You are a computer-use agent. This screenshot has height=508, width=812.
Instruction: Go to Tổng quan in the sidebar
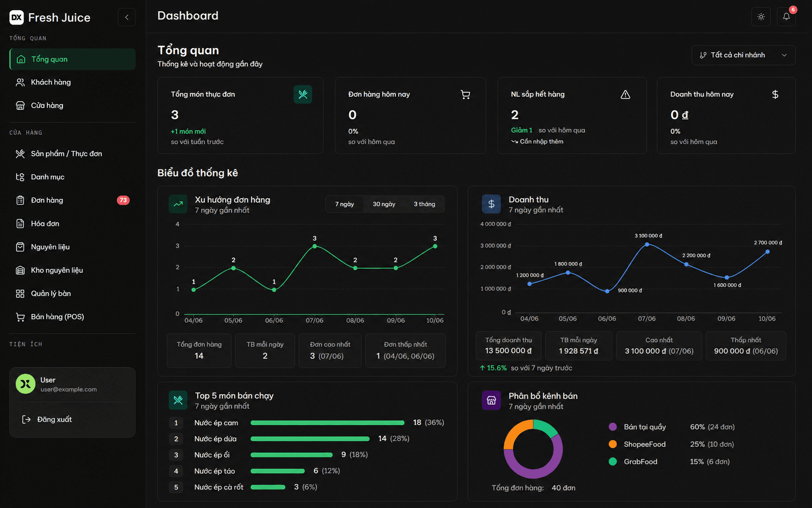72,59
